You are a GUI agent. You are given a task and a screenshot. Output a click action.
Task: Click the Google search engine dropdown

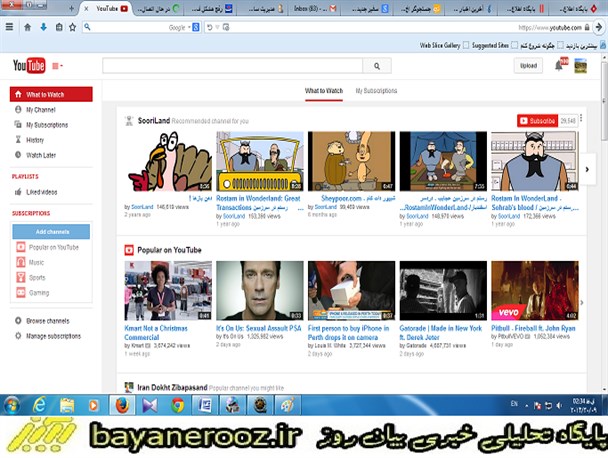(x=193, y=27)
